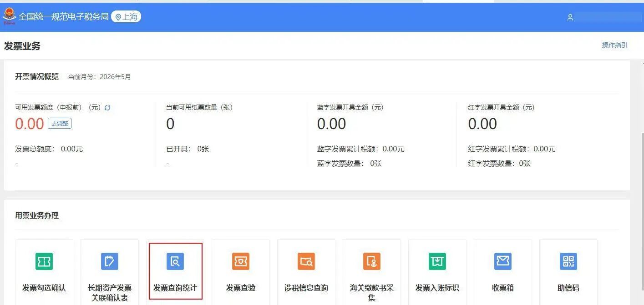Click the 发票勾选确认 label

click(44, 288)
